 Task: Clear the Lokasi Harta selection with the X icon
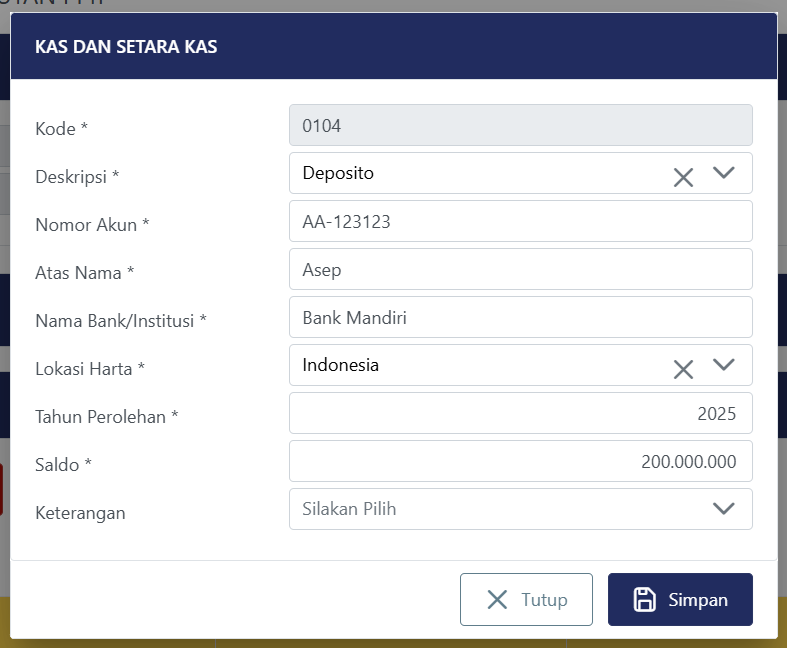[683, 370]
